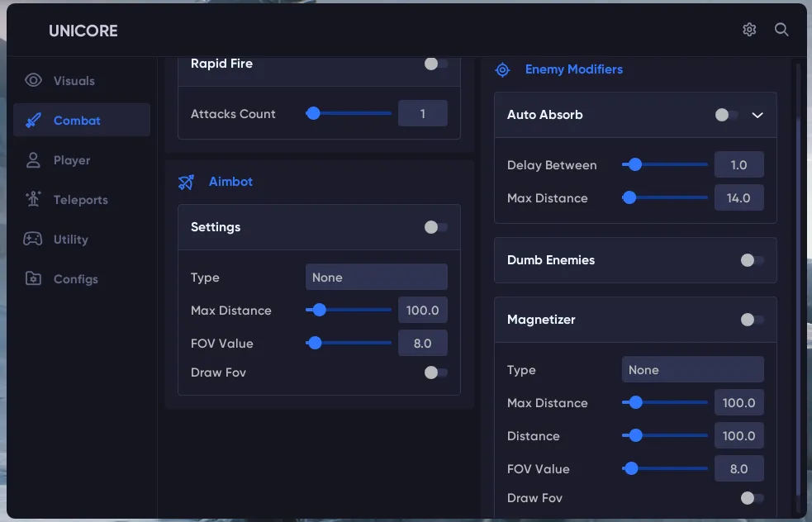This screenshot has width=812, height=522.
Task: Open settings via the gear icon
Action: [749, 30]
